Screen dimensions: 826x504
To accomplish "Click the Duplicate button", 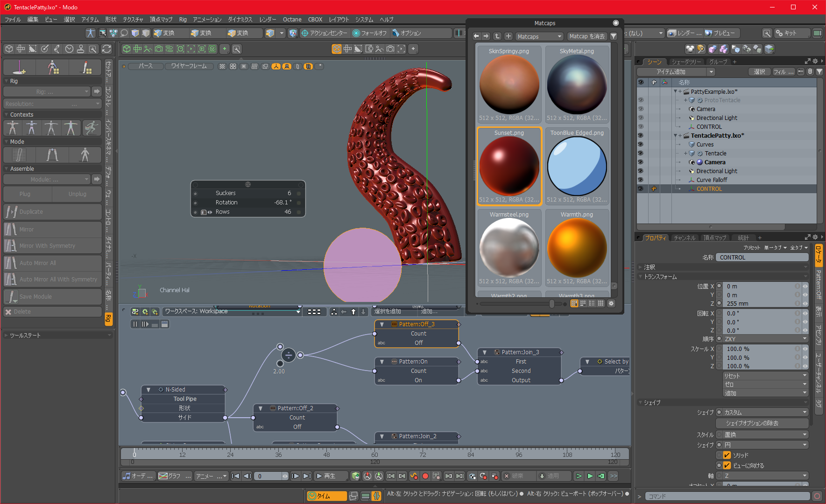I will click(52, 212).
